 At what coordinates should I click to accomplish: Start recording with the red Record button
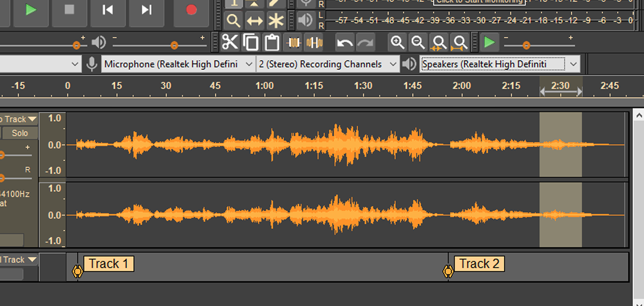pyautogui.click(x=191, y=10)
